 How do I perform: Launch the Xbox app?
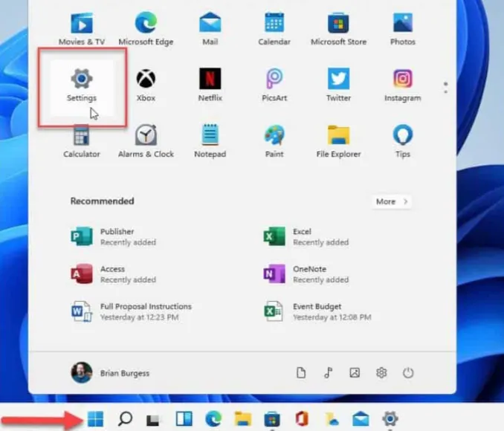(146, 85)
